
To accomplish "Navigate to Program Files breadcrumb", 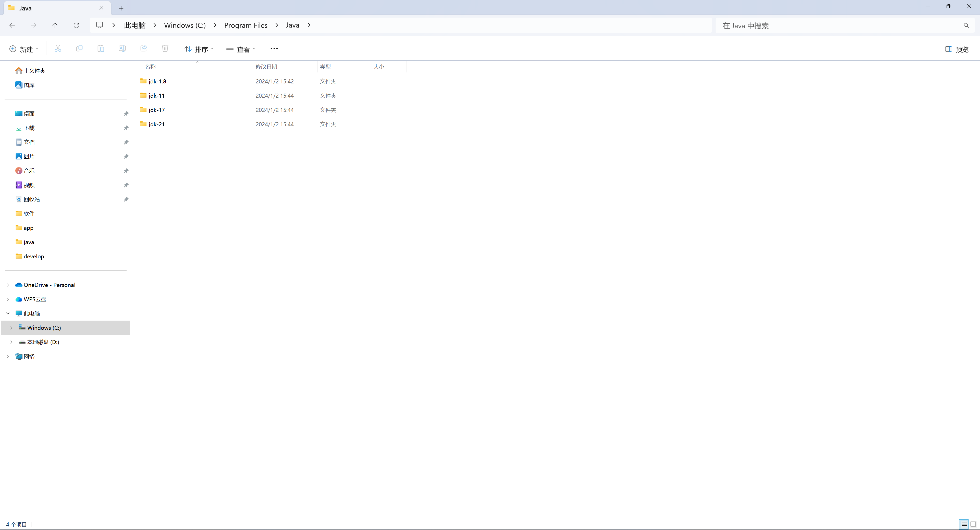I will 246,25.
